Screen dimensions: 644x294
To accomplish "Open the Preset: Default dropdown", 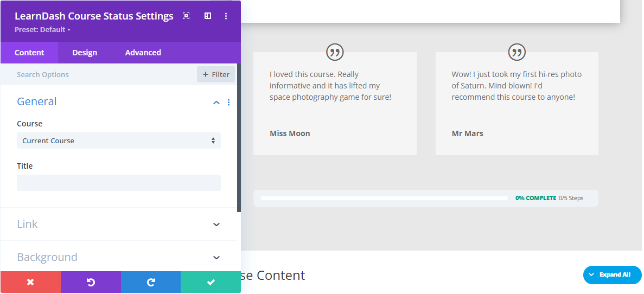I will [x=43, y=30].
